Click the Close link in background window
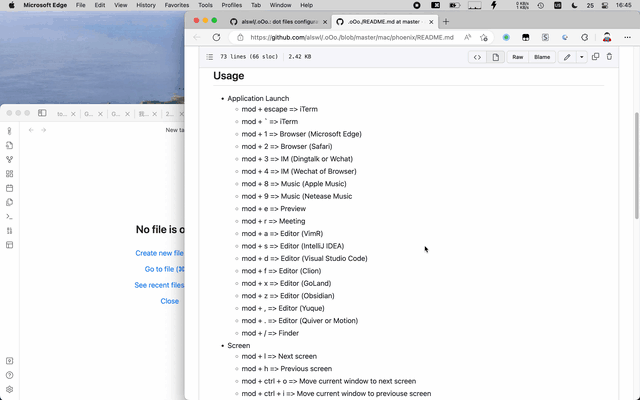The width and height of the screenshot is (640, 400). 170,301
